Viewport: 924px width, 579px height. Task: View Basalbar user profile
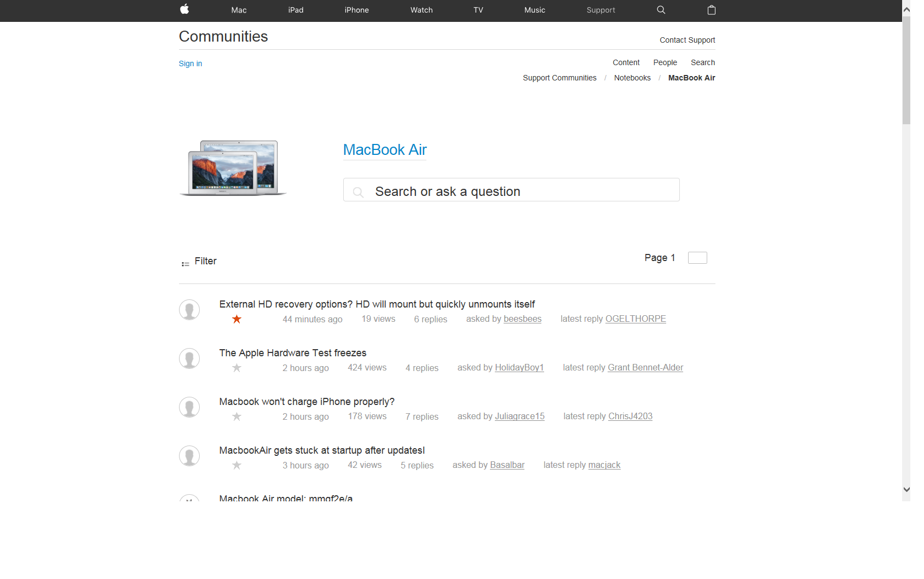[507, 465]
